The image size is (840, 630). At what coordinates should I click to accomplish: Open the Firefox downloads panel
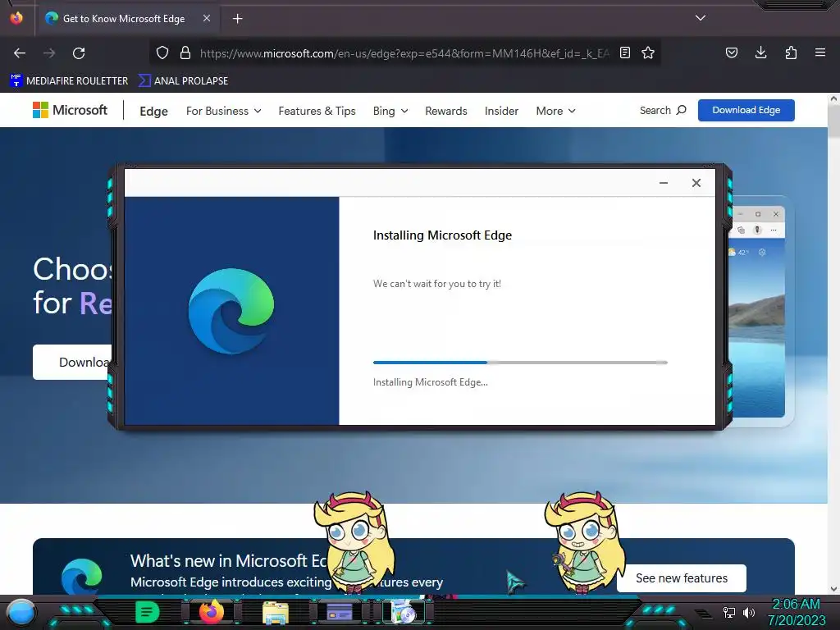click(760, 52)
